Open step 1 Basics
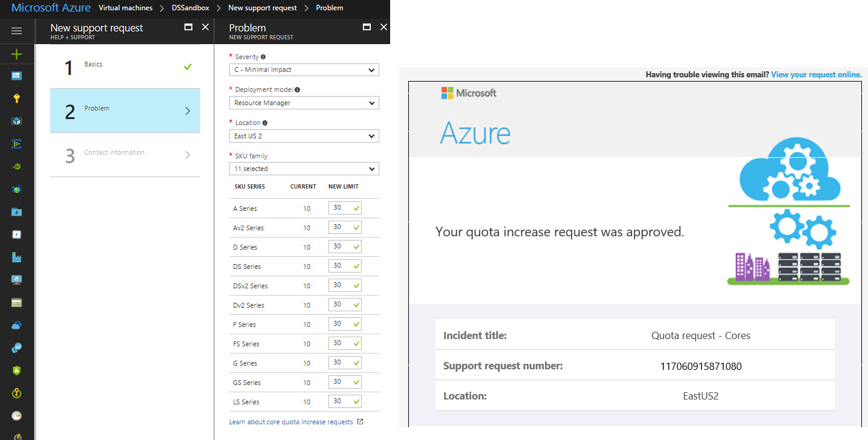This screenshot has width=868, height=440. click(125, 66)
